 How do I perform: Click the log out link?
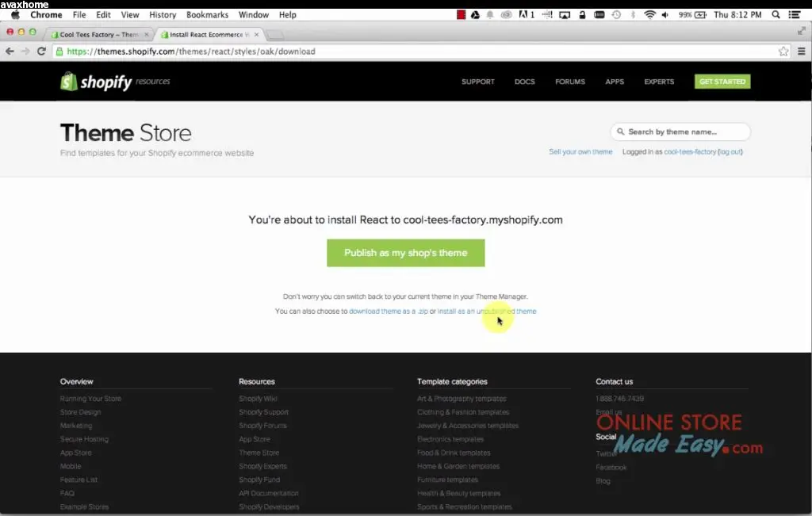[730, 151]
